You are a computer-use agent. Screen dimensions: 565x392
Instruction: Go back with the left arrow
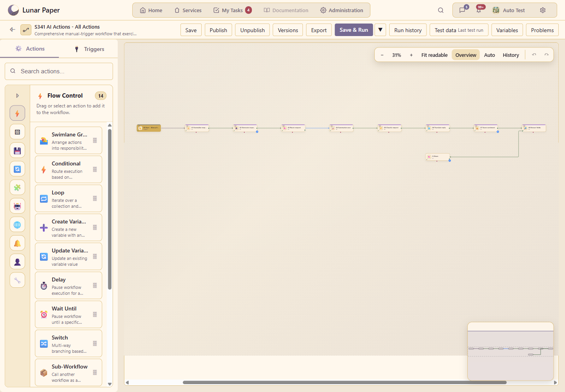pyautogui.click(x=13, y=29)
